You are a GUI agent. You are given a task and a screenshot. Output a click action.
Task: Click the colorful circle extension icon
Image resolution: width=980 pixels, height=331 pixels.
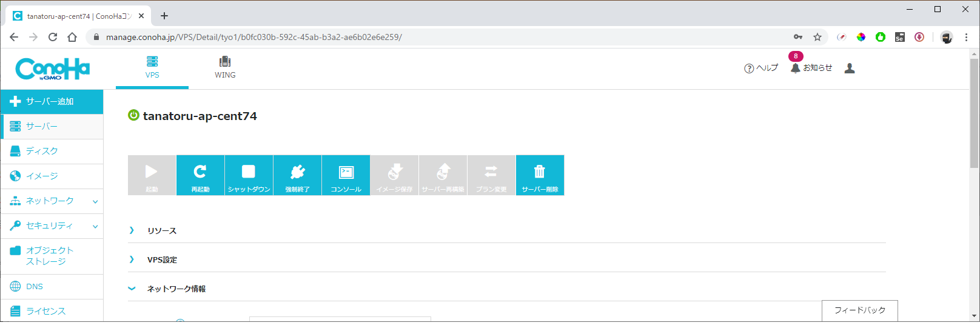pos(861,37)
